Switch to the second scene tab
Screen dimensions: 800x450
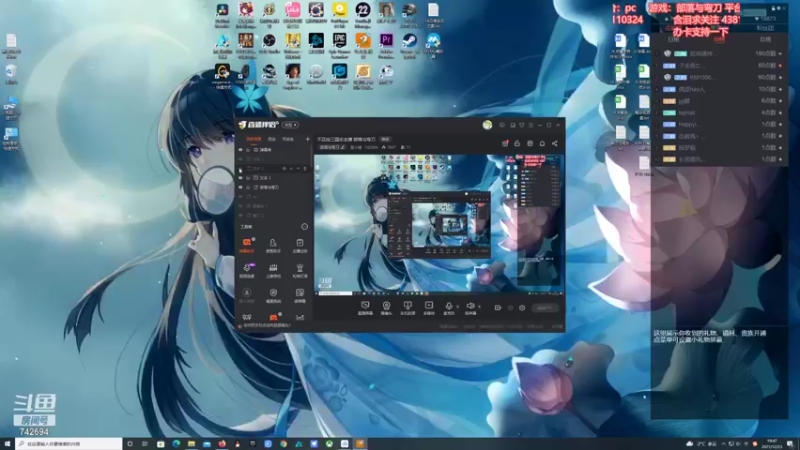[x=272, y=139]
